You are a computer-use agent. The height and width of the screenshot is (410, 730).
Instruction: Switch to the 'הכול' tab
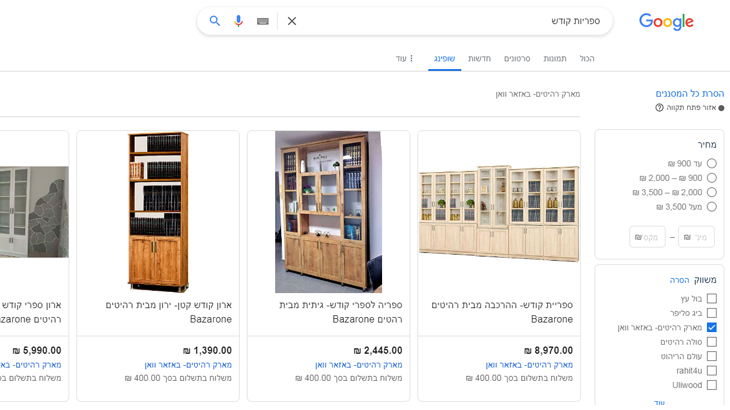click(587, 58)
